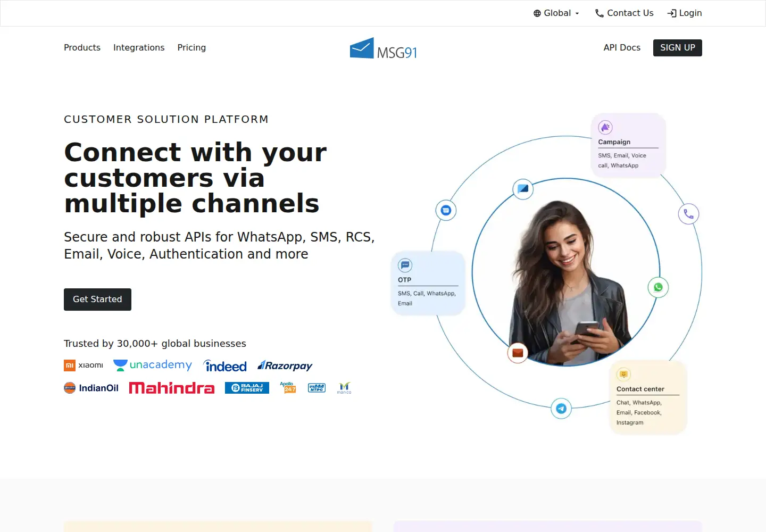Click the WhatsApp icon on the orbit

pyautogui.click(x=658, y=287)
